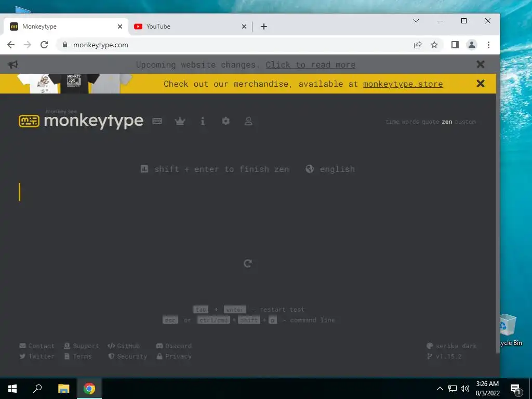Image resolution: width=532 pixels, height=399 pixels.
Task: View site information lock icon
Action: pyautogui.click(x=65, y=45)
